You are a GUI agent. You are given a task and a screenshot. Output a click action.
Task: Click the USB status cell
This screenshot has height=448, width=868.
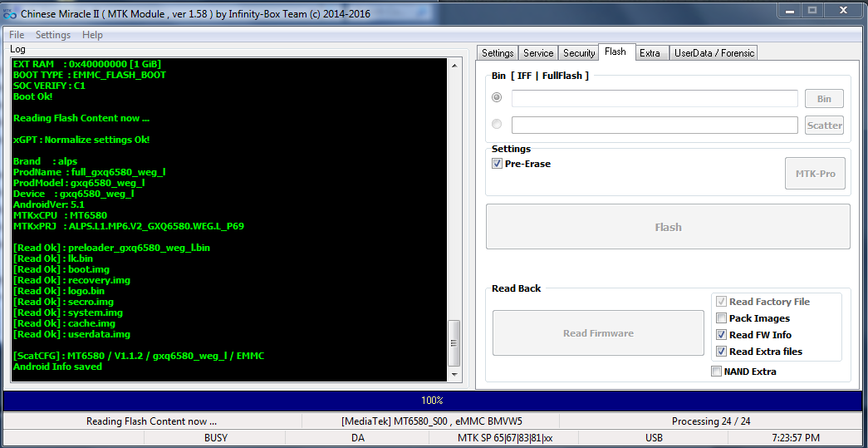point(654,438)
